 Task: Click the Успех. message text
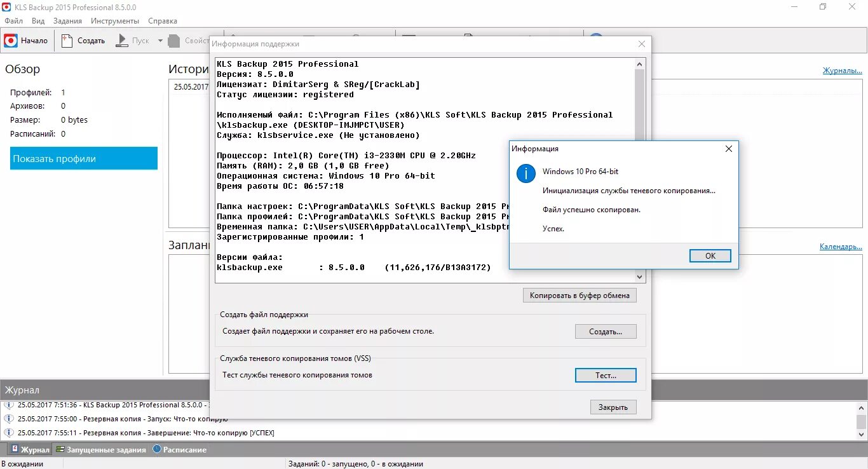click(553, 229)
